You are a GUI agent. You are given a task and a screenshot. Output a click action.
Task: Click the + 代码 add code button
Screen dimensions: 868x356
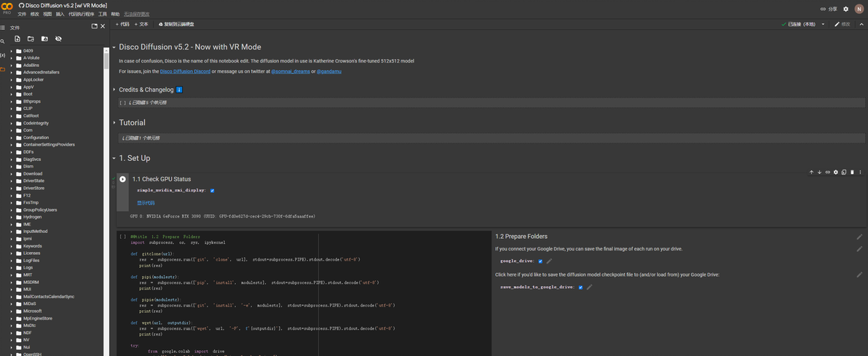(122, 24)
